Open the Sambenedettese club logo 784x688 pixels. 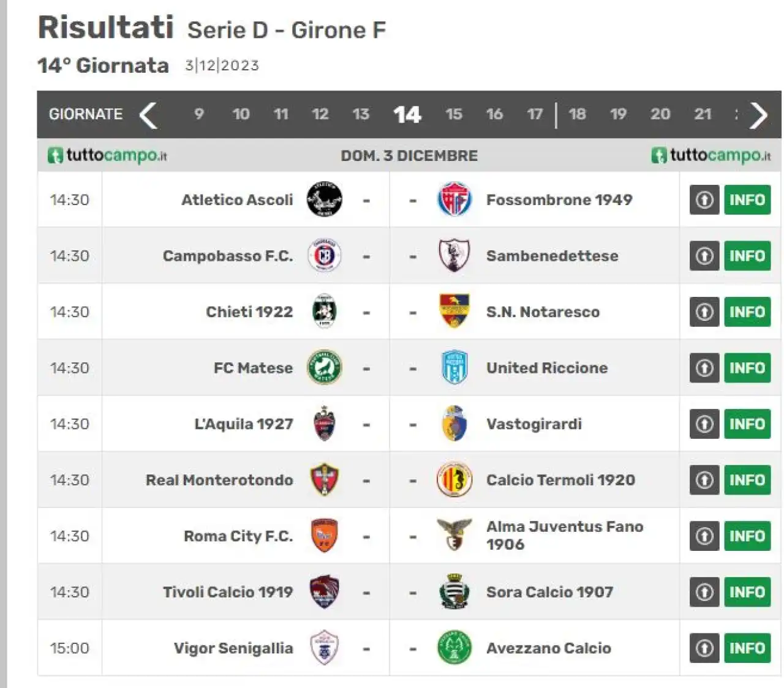click(454, 256)
